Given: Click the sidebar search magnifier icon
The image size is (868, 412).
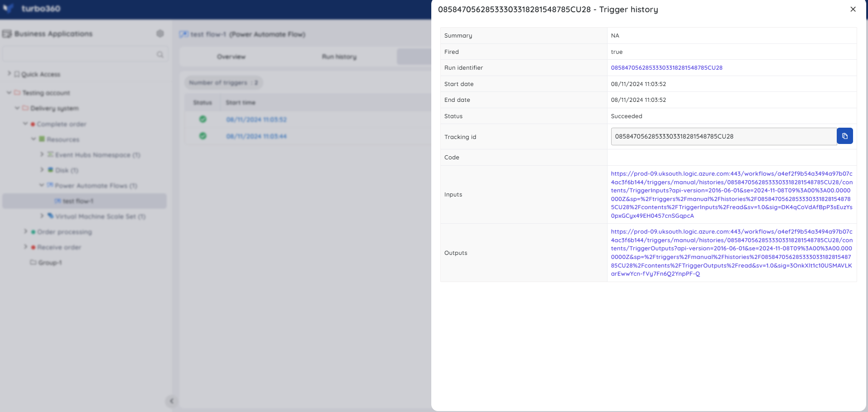Looking at the screenshot, I should point(160,54).
